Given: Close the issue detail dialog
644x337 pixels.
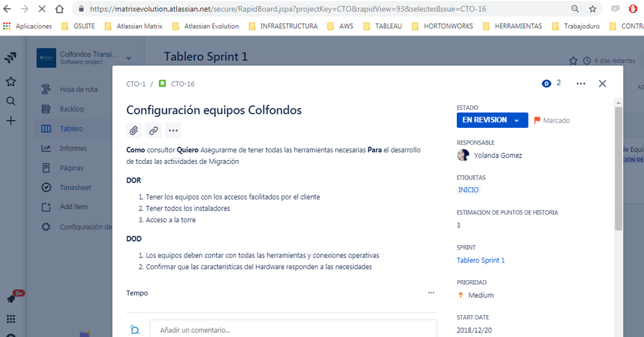Looking at the screenshot, I should coord(603,84).
